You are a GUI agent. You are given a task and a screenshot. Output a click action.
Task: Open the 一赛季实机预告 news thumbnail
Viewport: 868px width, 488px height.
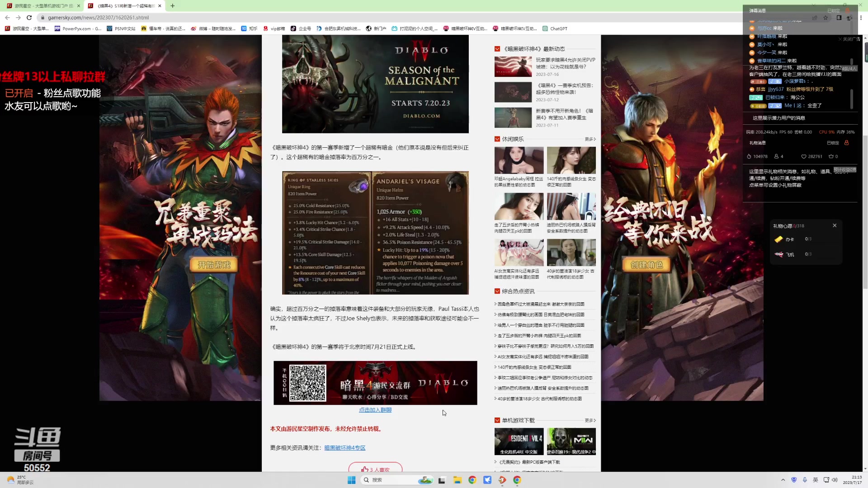(513, 92)
